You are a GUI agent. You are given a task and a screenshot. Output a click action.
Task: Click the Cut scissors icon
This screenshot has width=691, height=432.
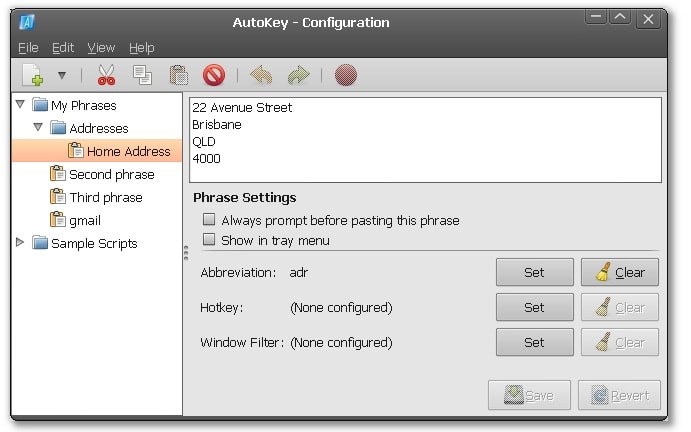pyautogui.click(x=106, y=75)
